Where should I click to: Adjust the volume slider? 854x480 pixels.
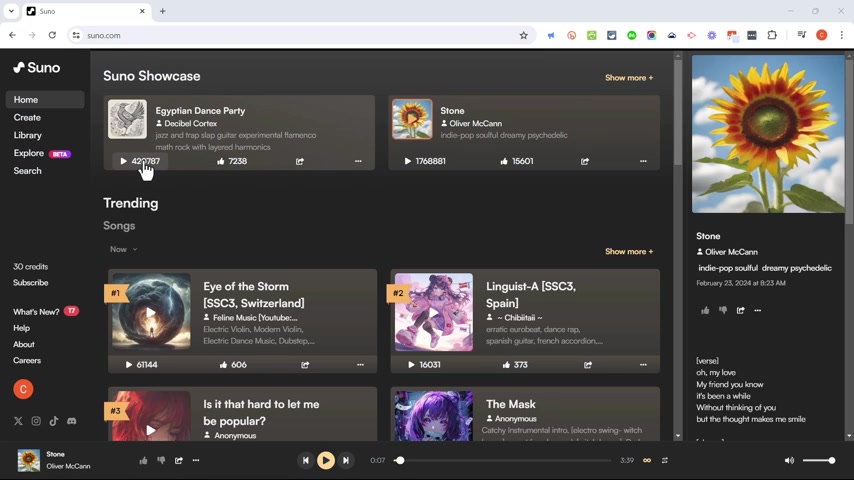coord(818,460)
